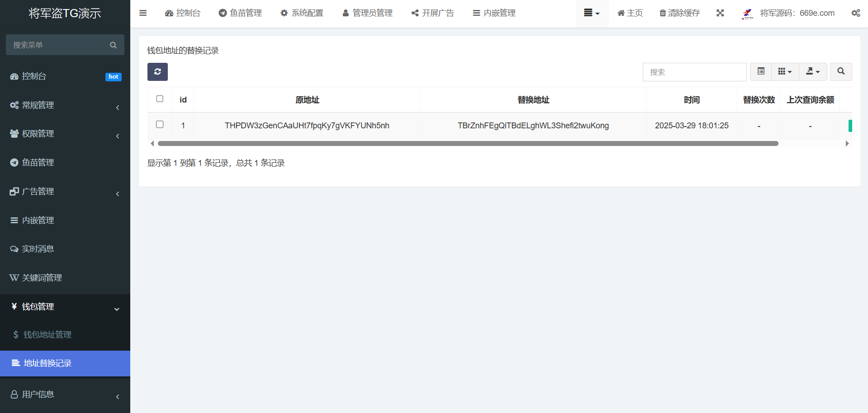Click the 清除缓存 trash icon button
This screenshot has width=868, height=413.
[679, 13]
